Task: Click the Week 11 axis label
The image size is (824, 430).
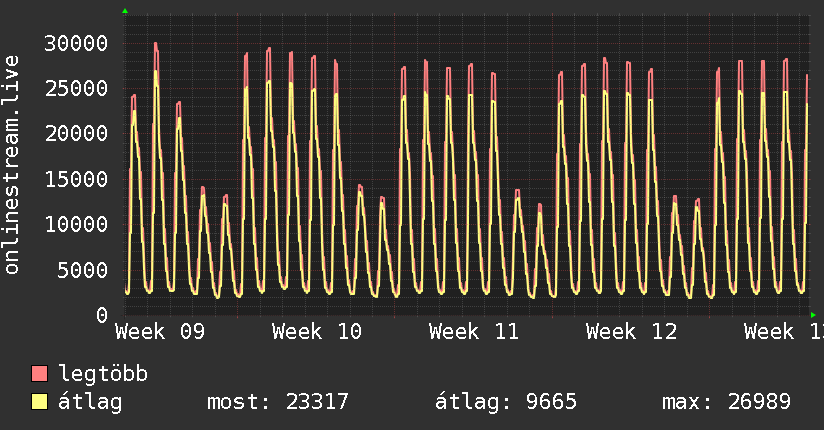Action: pyautogui.click(x=474, y=332)
